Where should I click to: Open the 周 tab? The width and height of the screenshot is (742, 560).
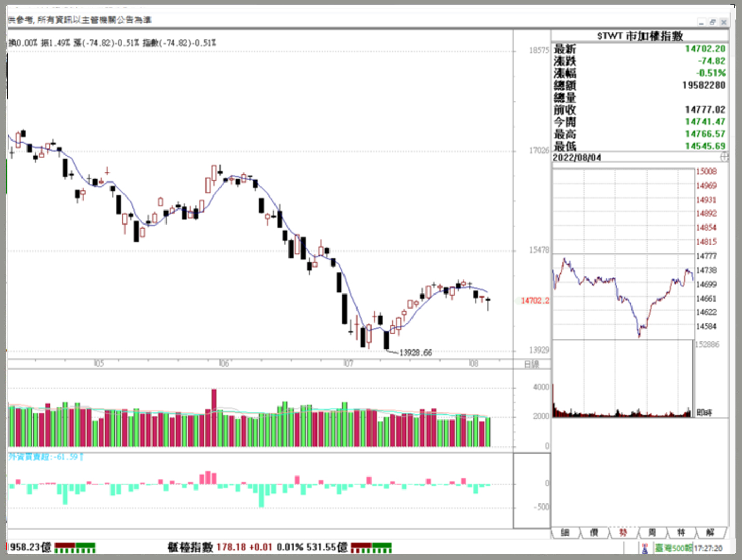(x=652, y=533)
